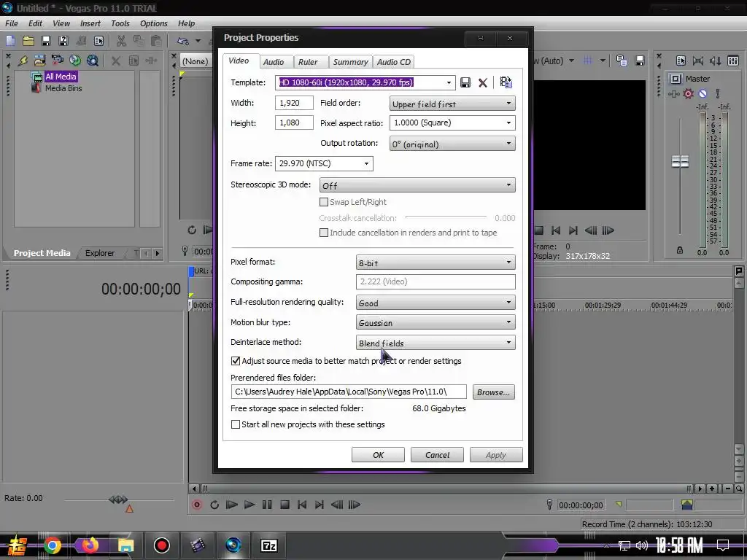Toggle loop playback in timeline transport
The image size is (747, 560).
pyautogui.click(x=214, y=505)
